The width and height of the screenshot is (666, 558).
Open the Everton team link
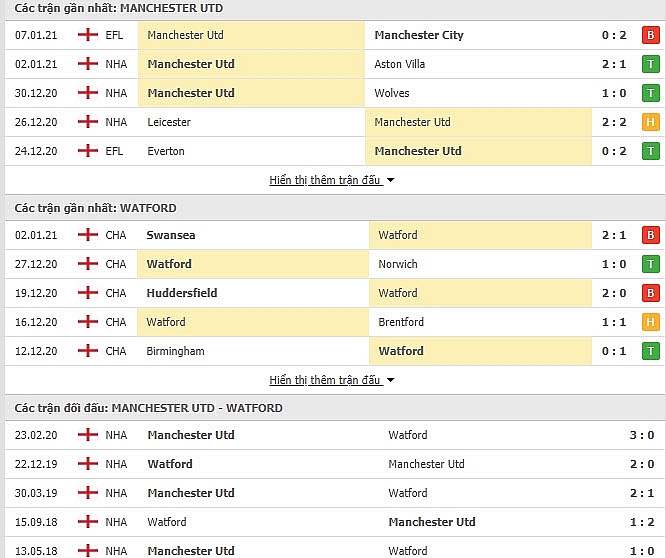click(x=167, y=151)
